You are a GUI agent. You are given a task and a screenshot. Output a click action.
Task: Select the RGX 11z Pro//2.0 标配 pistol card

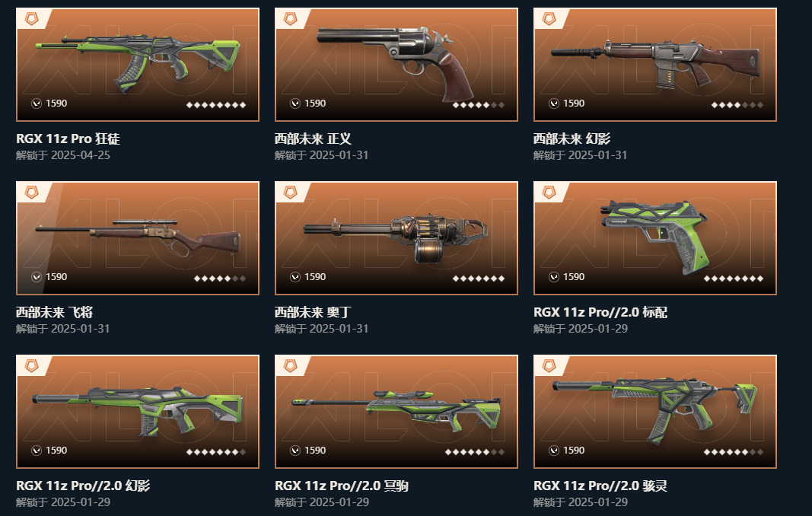tap(655, 238)
